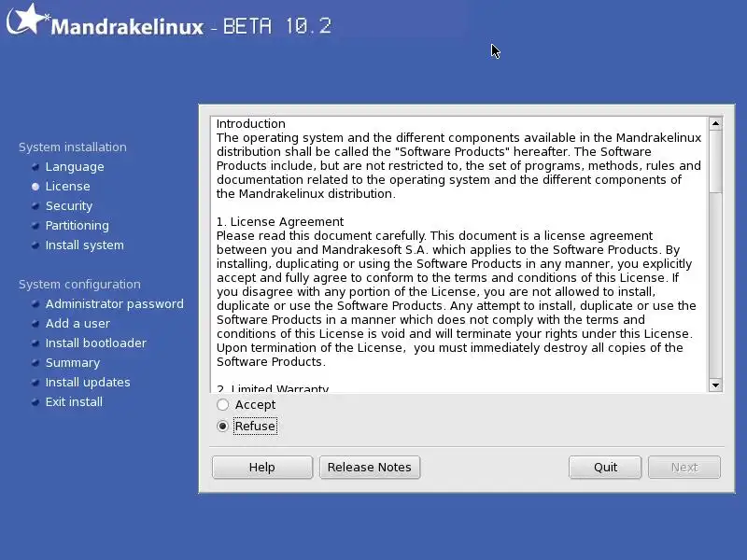Open the Help button
747x560 pixels.
click(262, 468)
